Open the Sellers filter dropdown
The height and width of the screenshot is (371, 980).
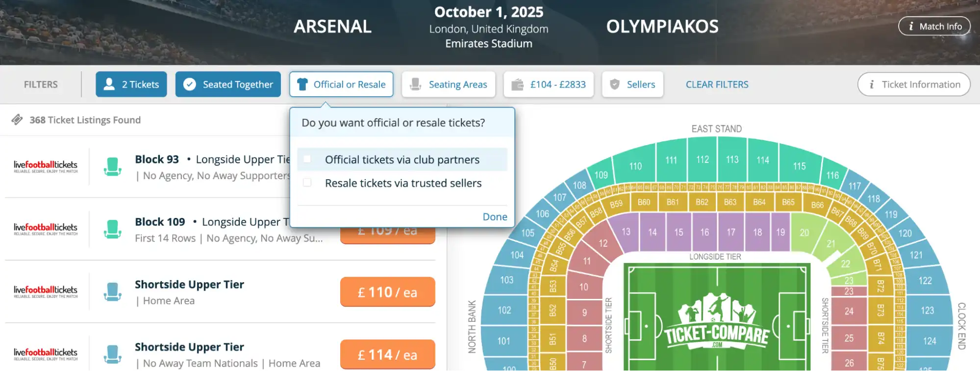pos(632,84)
